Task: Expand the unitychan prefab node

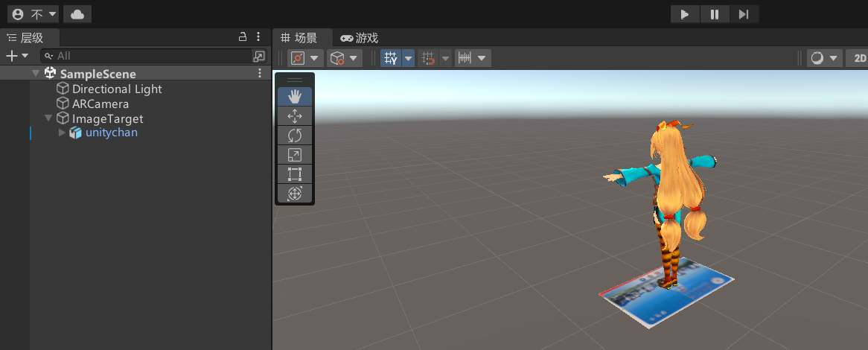Action: (62, 133)
